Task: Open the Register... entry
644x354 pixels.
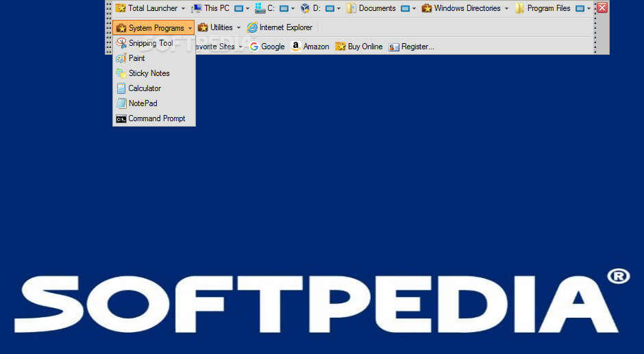Action: pyautogui.click(x=411, y=47)
